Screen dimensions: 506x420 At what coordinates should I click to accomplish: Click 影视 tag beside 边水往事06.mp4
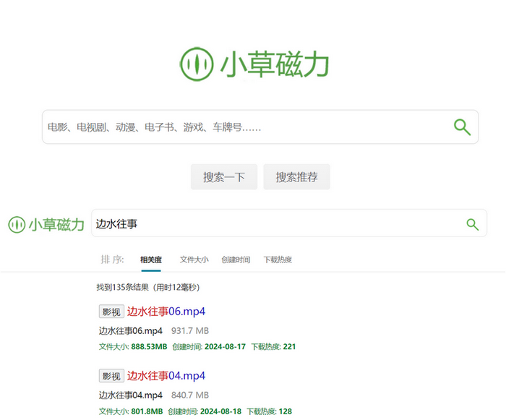[111, 312]
